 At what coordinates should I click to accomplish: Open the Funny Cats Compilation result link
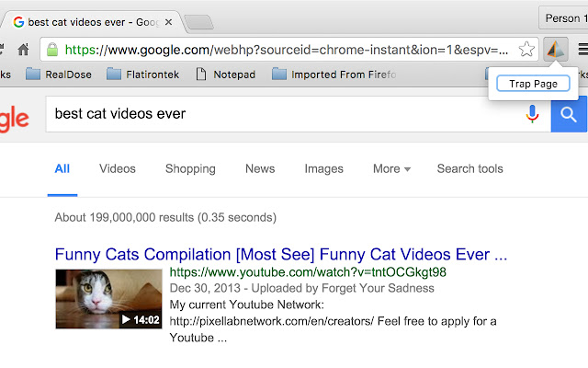pyautogui.click(x=281, y=254)
